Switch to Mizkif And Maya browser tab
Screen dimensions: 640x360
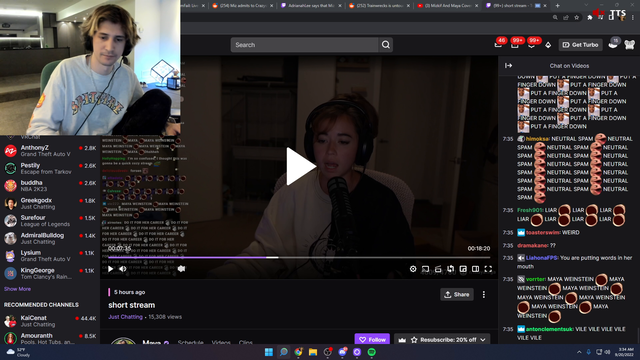click(x=448, y=6)
